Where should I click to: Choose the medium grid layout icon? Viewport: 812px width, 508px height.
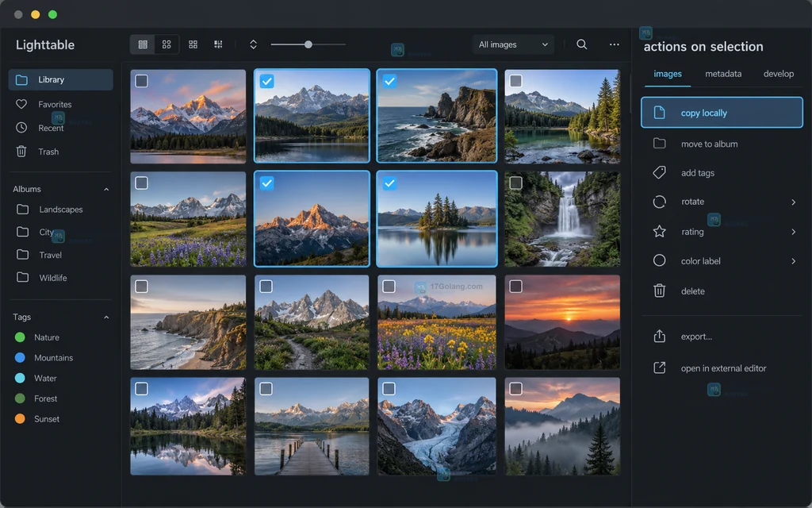tap(193, 44)
